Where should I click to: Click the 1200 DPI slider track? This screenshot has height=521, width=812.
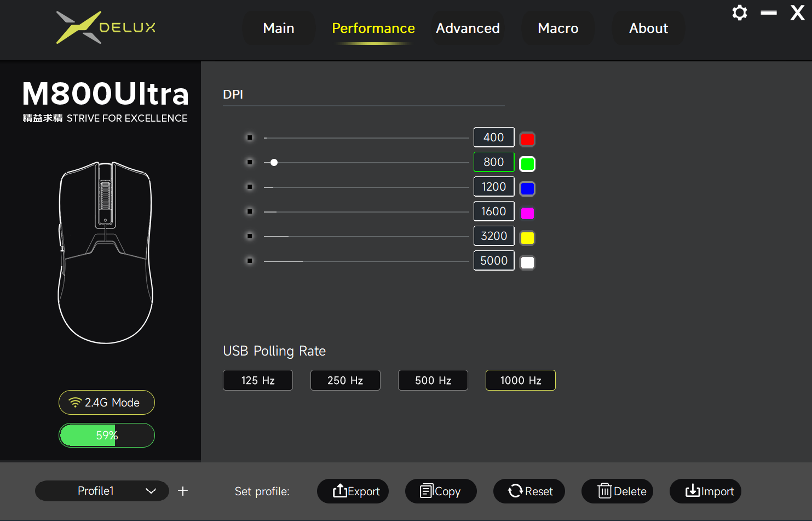click(x=366, y=187)
